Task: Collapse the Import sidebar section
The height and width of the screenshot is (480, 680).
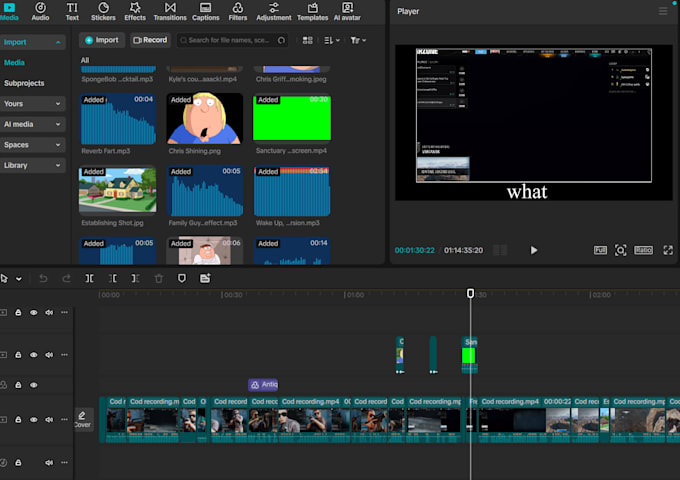Action: 33,42
